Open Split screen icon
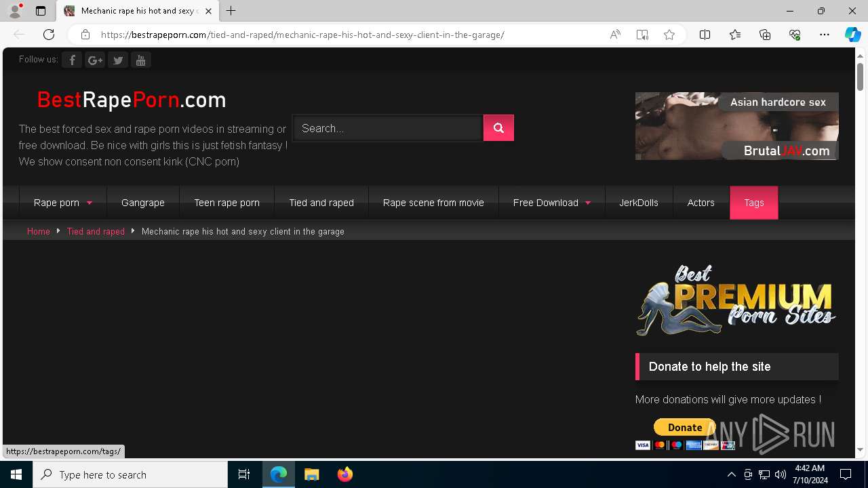Screen dimensions: 868x488 tap(705, 35)
